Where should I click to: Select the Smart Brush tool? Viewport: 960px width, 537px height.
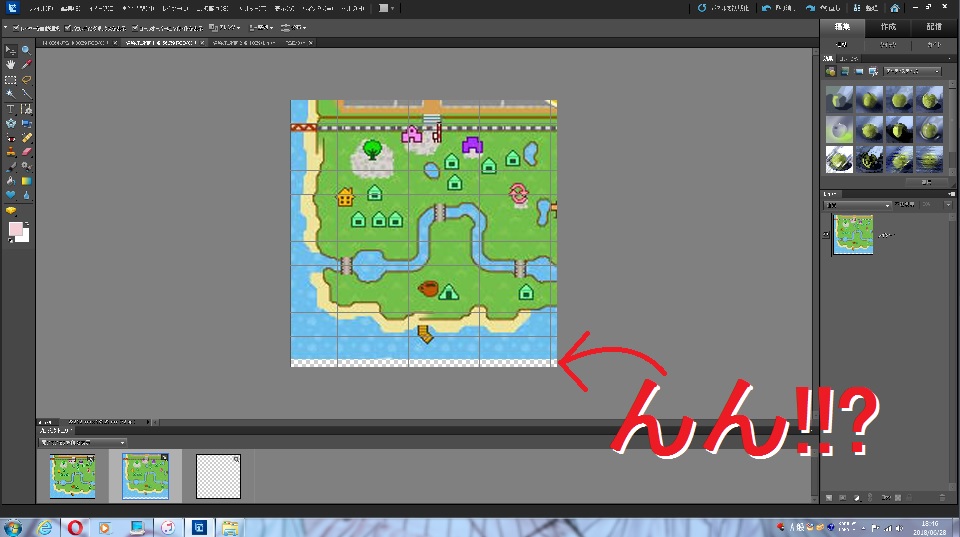(26, 167)
